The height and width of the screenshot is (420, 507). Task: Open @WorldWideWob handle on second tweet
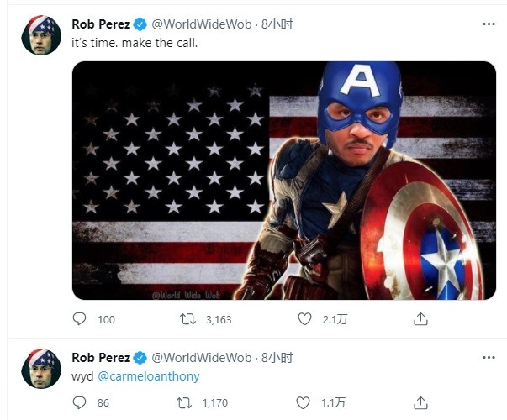pyautogui.click(x=201, y=358)
